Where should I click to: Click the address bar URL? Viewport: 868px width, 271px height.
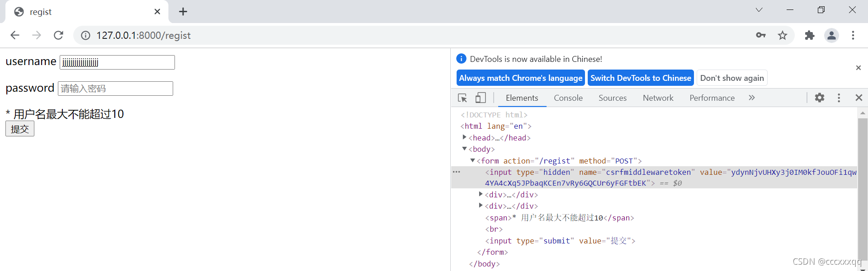143,35
